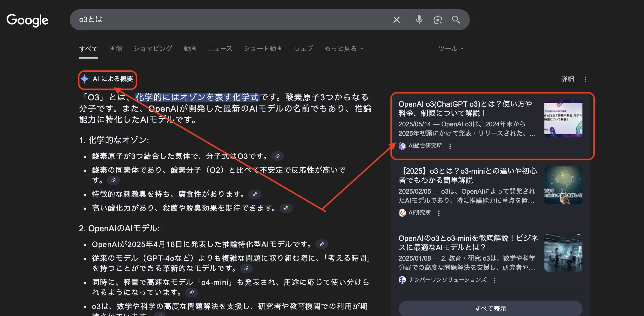The width and height of the screenshot is (644, 316).
Task: Submit search with magnifying glass icon
Action: click(456, 20)
